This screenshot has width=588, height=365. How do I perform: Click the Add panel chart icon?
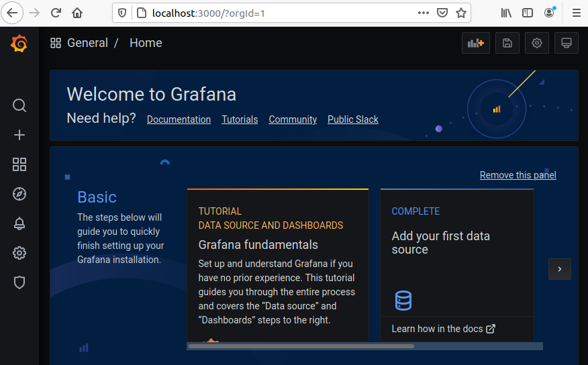(476, 43)
